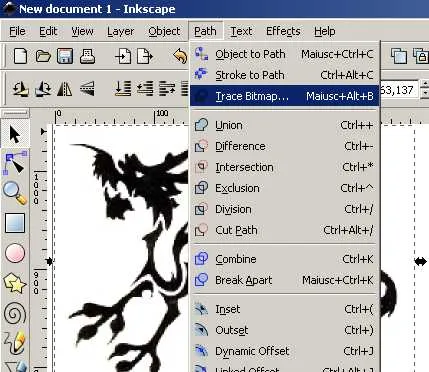Activate the Zoom magnifier tool

pos(15,192)
